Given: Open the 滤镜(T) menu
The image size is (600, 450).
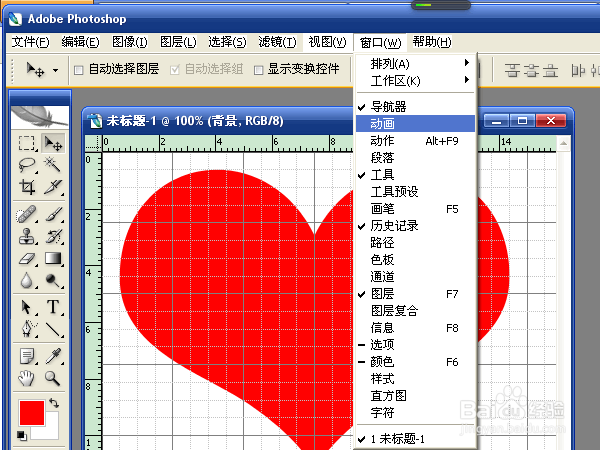Looking at the screenshot, I should pyautogui.click(x=277, y=42).
